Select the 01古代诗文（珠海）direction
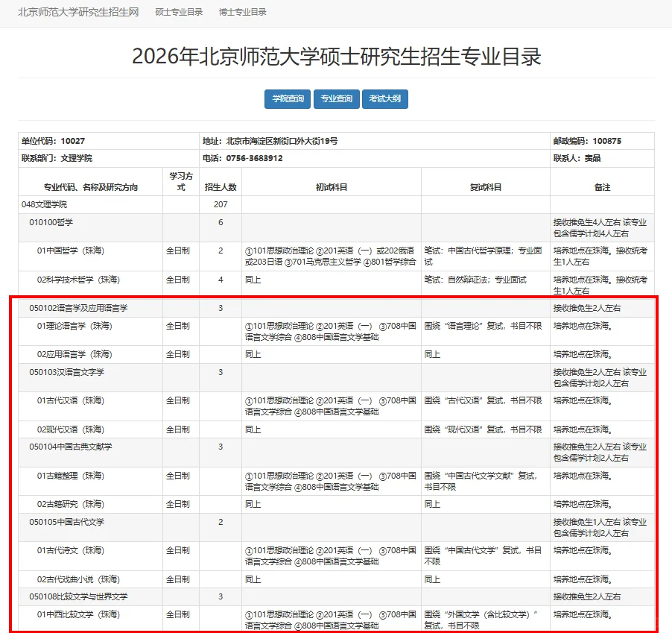 click(71, 551)
